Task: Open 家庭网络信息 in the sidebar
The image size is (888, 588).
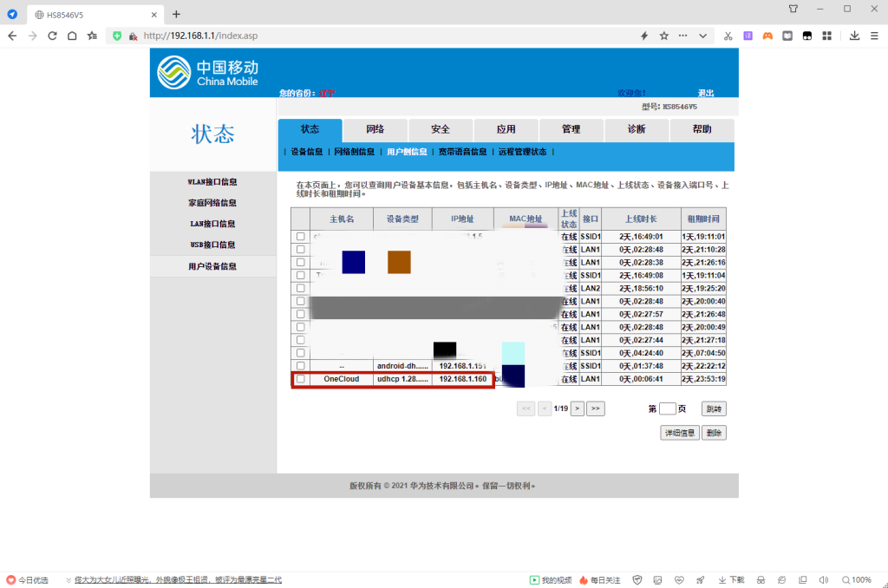Action: coord(212,203)
